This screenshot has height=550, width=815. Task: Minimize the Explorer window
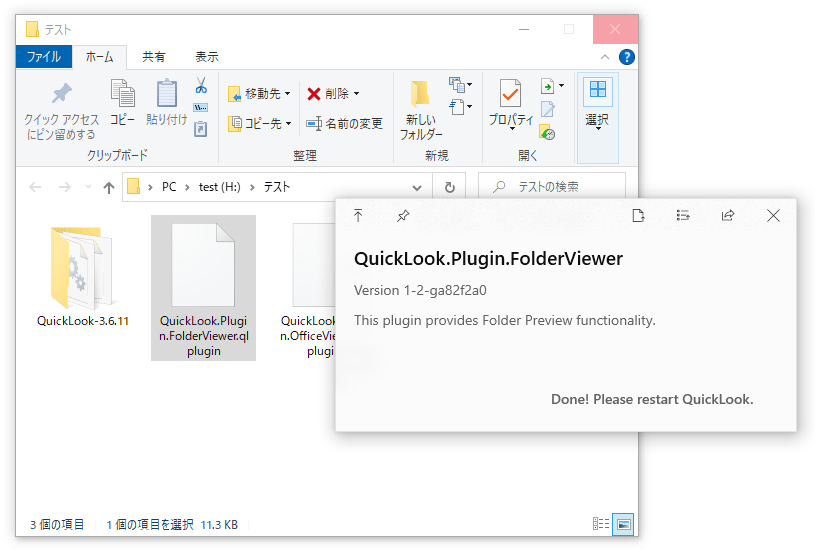tap(524, 29)
